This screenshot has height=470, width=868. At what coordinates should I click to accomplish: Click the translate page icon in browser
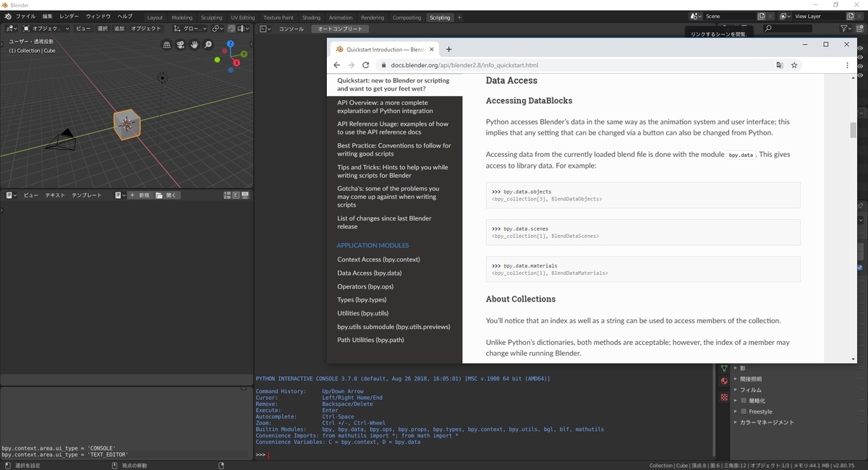(779, 65)
